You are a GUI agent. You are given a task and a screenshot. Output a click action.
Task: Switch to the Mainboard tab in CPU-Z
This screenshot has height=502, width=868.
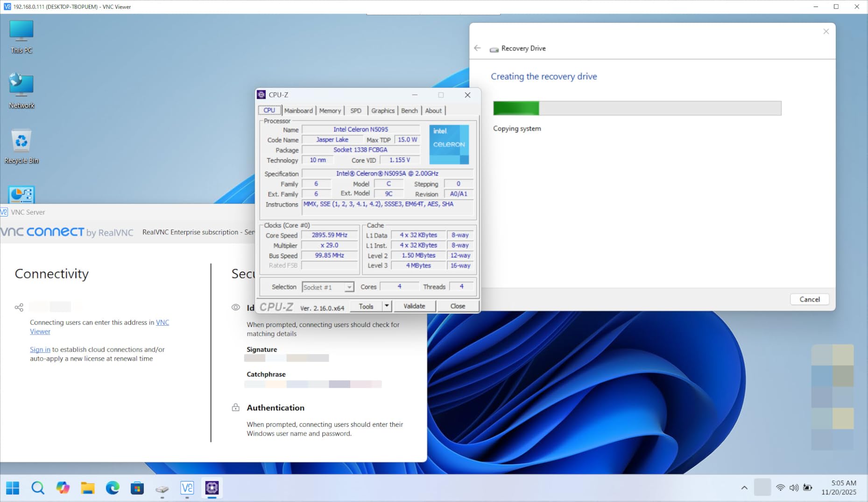tap(298, 111)
